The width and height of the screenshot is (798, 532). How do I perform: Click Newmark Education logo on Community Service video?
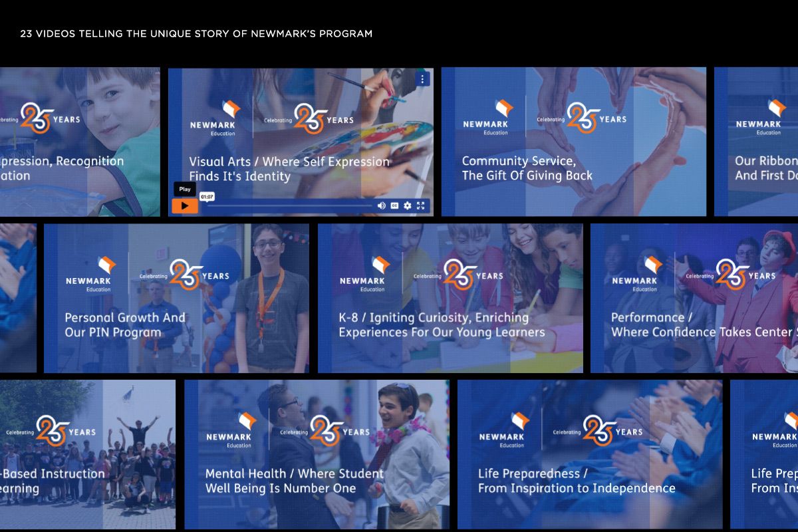click(486, 118)
